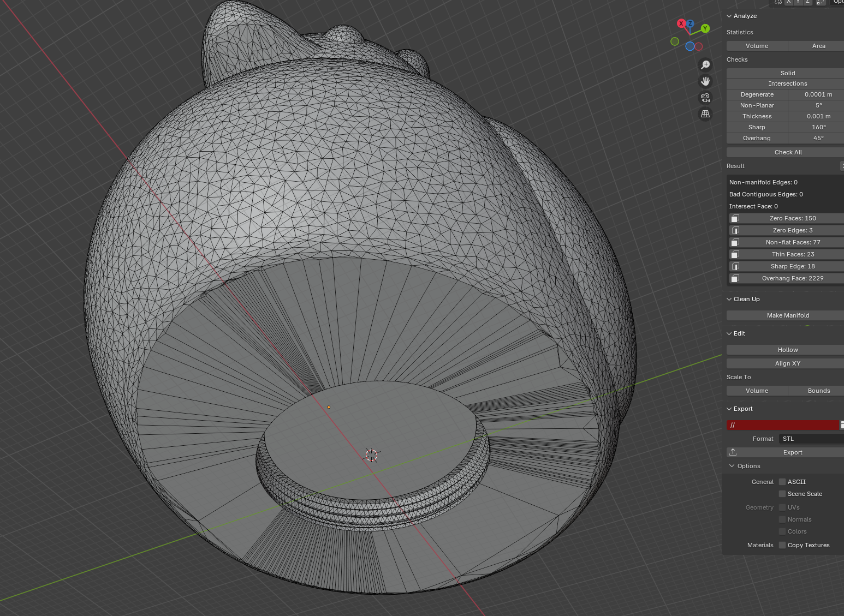Run the Degenerate check
The image size is (844, 616).
tap(757, 94)
